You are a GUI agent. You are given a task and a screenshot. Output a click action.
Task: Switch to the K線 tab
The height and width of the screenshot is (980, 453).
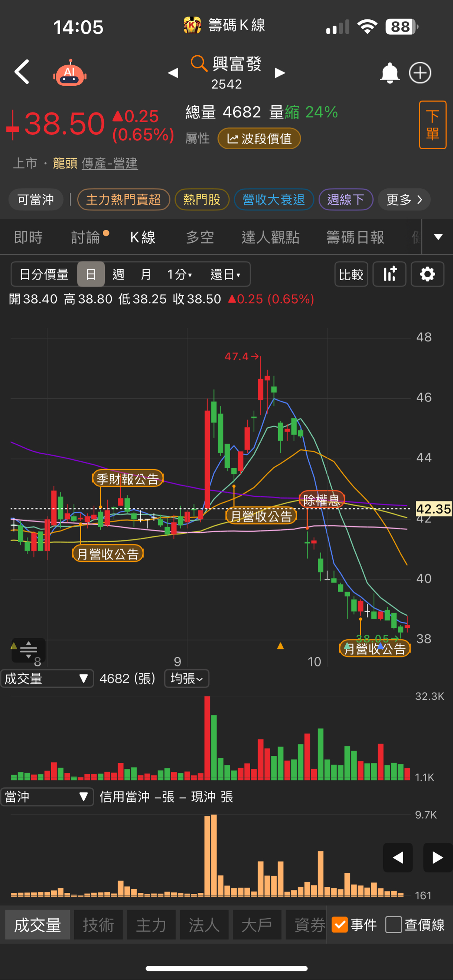[x=143, y=238]
